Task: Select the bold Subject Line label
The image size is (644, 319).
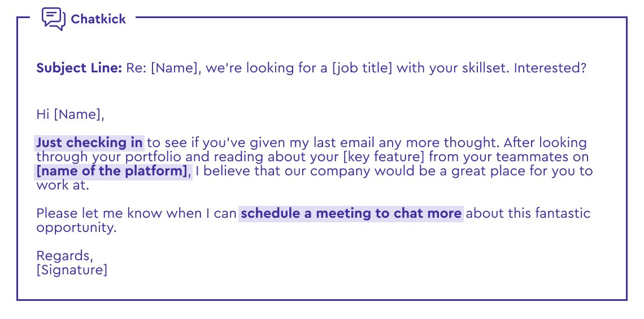Action: (x=79, y=68)
